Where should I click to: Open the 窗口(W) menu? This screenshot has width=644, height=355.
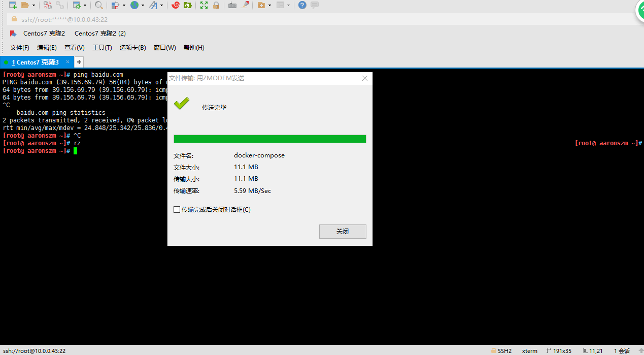pyautogui.click(x=165, y=48)
